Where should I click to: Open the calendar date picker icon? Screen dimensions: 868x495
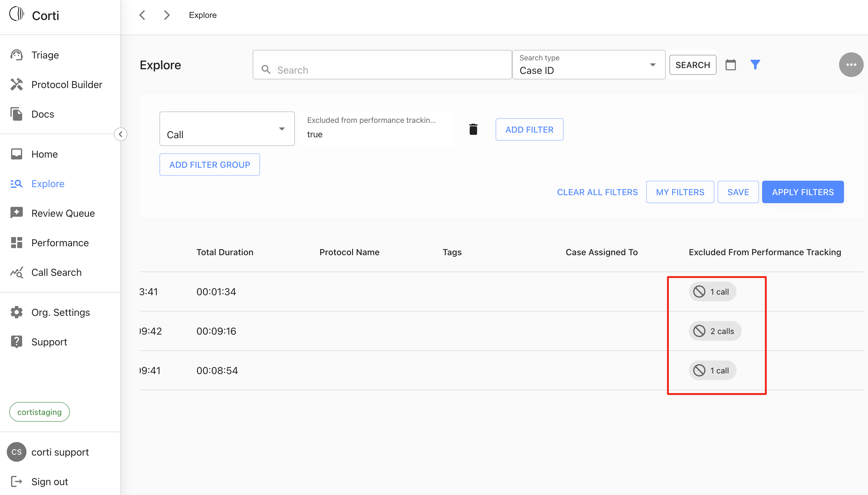click(x=730, y=65)
